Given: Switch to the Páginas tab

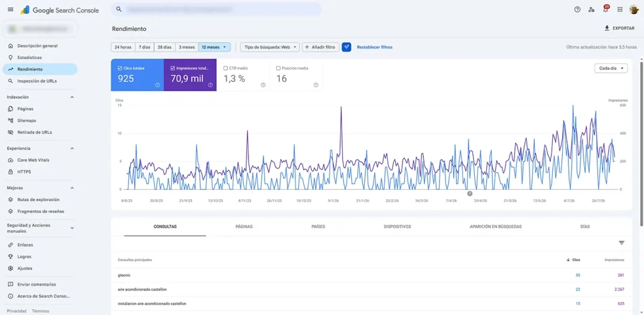Looking at the screenshot, I should (244, 227).
